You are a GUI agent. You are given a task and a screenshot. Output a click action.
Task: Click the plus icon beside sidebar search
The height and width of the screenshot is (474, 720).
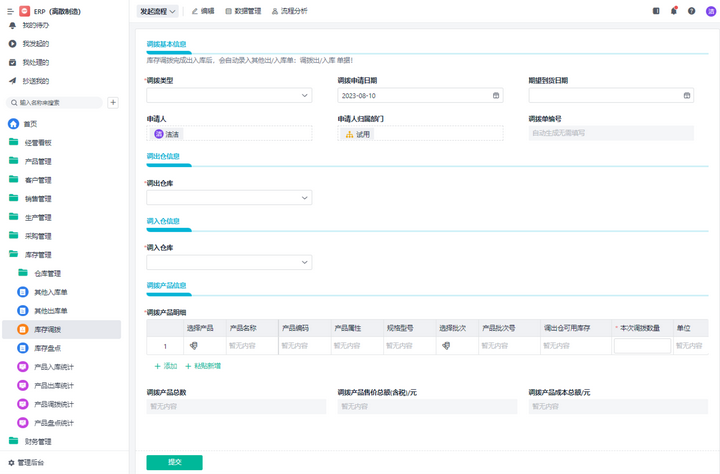point(113,103)
